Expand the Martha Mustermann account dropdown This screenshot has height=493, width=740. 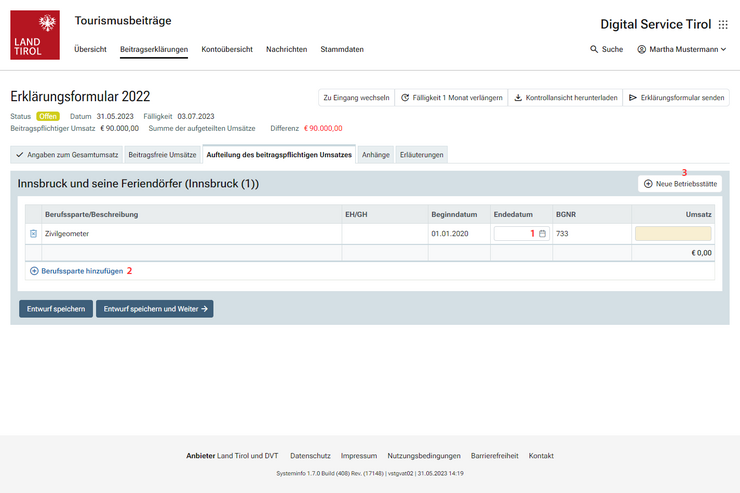(723, 49)
